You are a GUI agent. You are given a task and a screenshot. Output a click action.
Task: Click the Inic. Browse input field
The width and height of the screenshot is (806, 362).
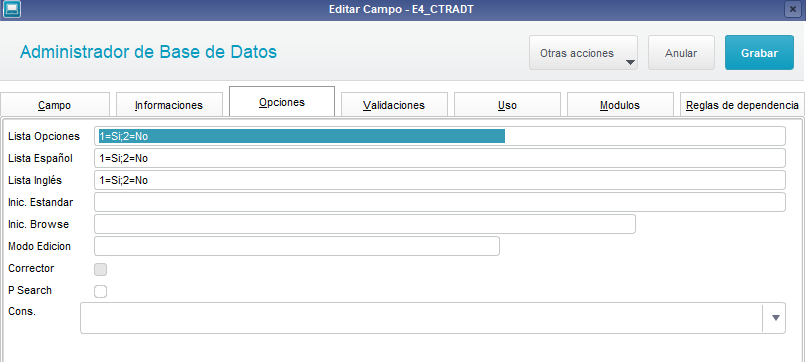click(365, 224)
